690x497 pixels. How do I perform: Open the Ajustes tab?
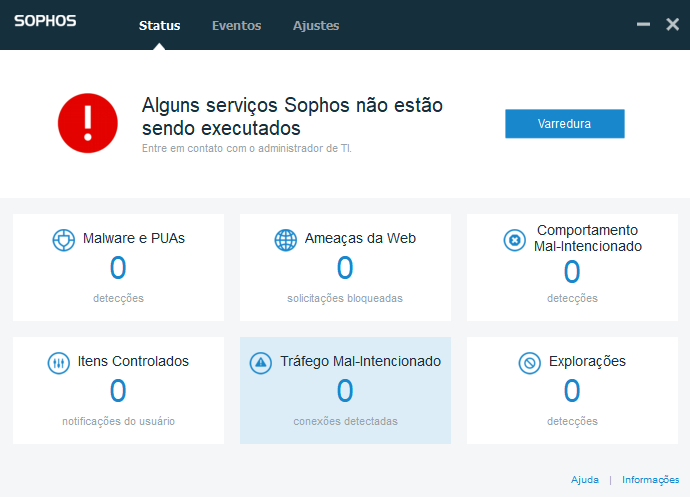316,26
